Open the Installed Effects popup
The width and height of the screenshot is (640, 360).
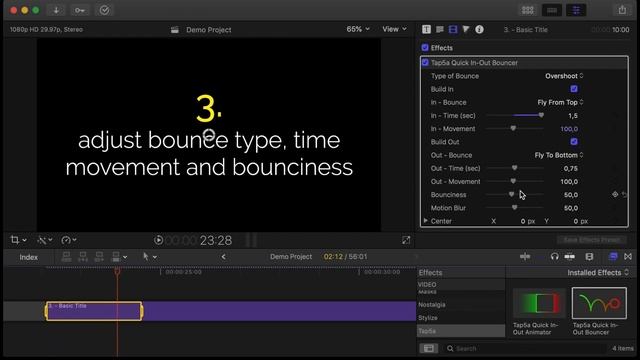pyautogui.click(x=598, y=273)
